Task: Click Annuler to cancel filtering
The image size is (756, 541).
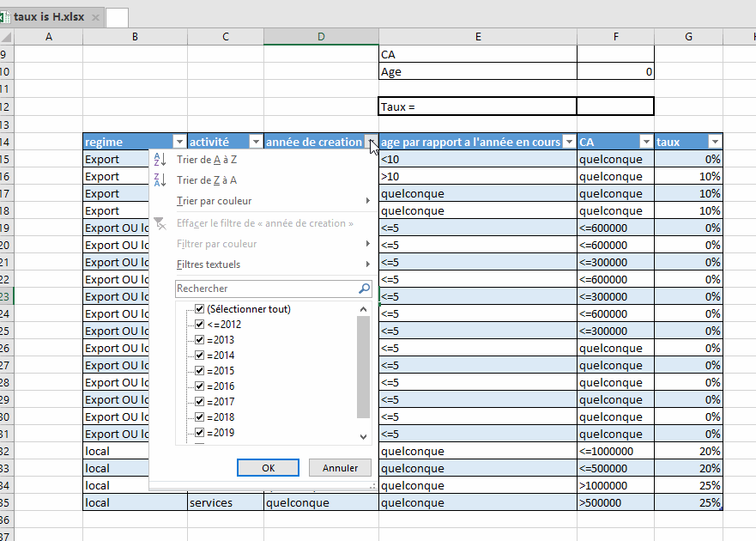Action: [340, 468]
